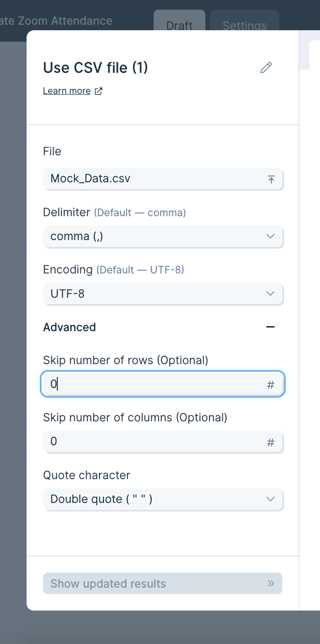The width and height of the screenshot is (320, 644).
Task: Click the upload icon in File field
Action: click(271, 179)
